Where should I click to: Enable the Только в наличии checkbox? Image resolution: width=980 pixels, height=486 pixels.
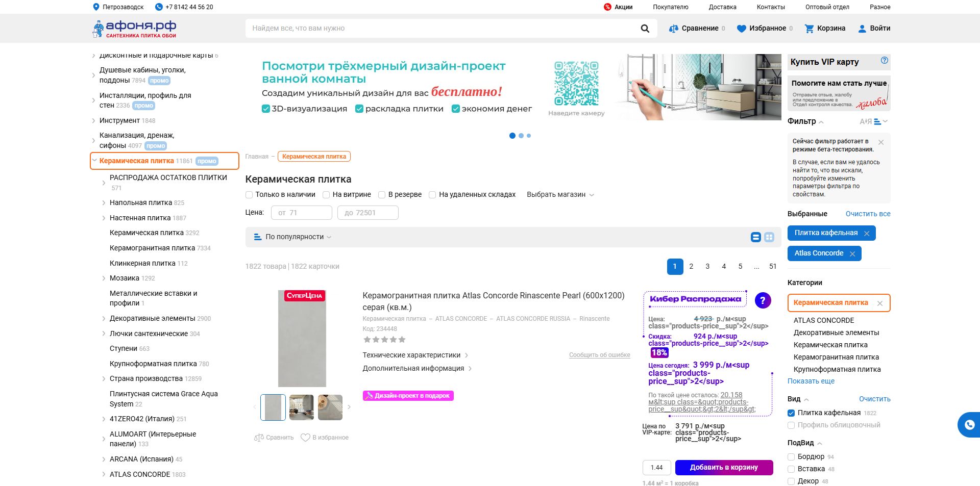pyautogui.click(x=249, y=194)
